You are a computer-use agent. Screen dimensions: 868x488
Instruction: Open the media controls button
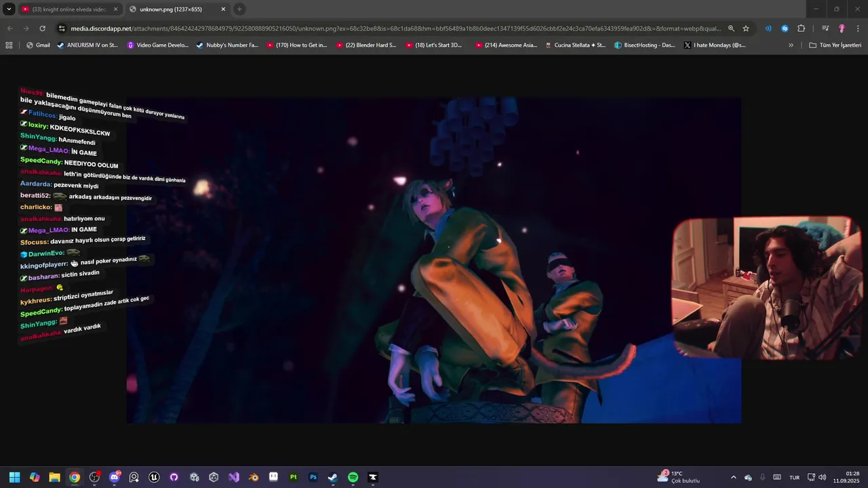tap(825, 28)
